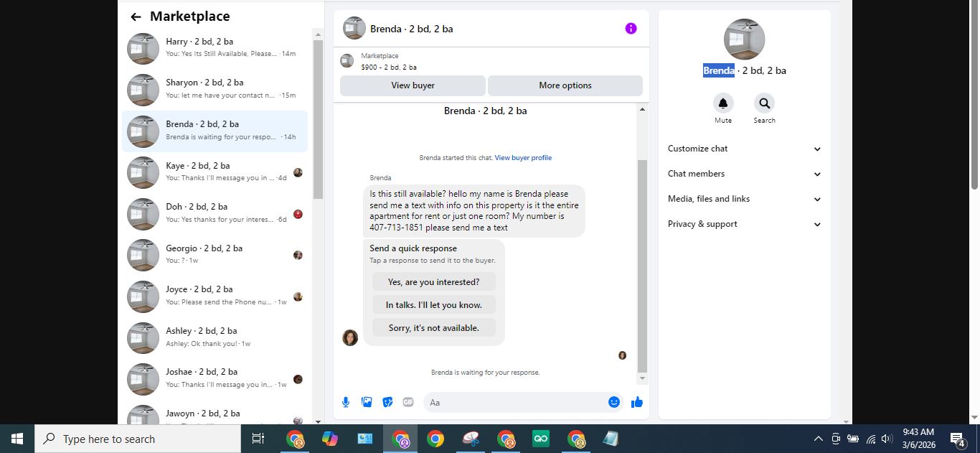980x453 pixels.
Task: Open Jawoyn's conversation
Action: (215, 415)
